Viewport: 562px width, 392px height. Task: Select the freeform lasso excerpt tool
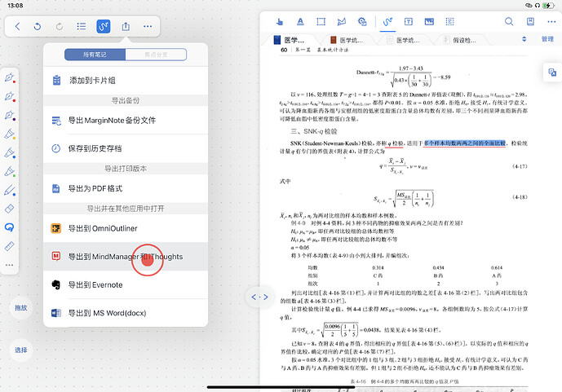[342, 22]
